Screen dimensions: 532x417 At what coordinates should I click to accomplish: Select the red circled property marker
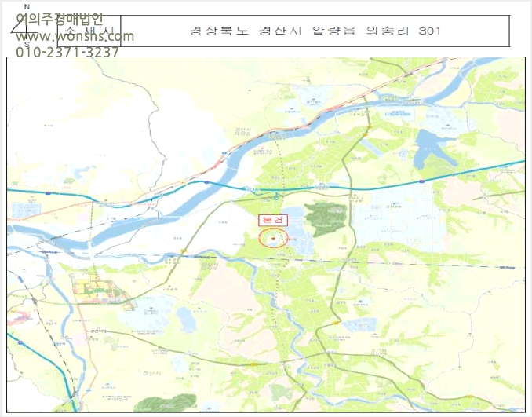coord(273,238)
